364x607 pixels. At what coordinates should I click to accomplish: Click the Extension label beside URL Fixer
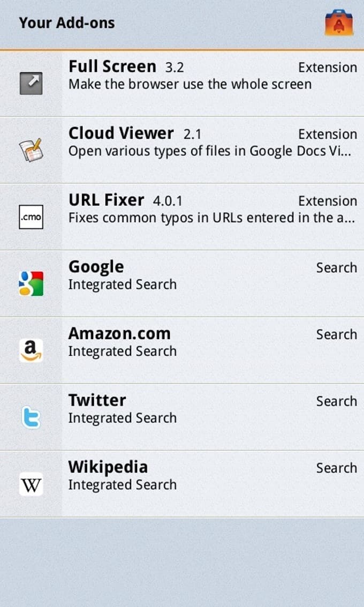[x=327, y=201]
